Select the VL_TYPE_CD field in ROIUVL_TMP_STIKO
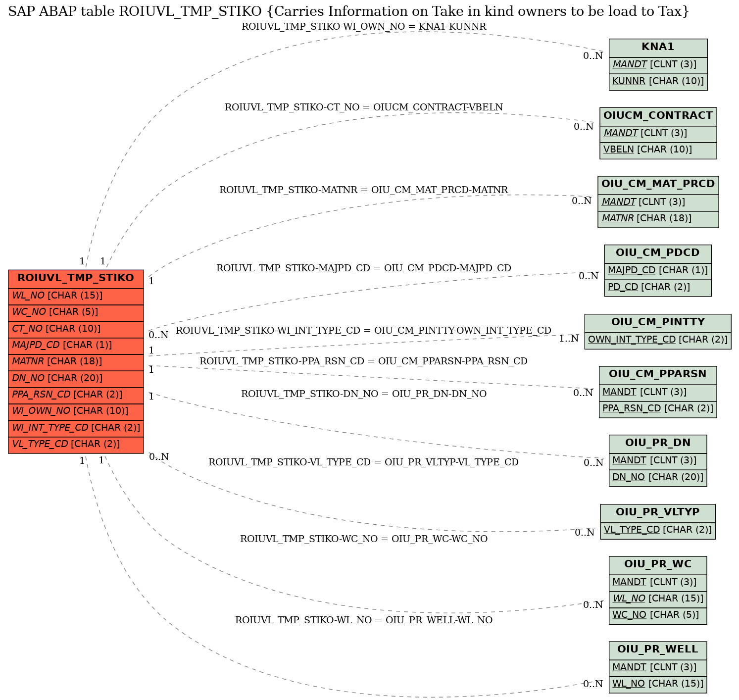The height and width of the screenshot is (700, 739). (x=76, y=445)
